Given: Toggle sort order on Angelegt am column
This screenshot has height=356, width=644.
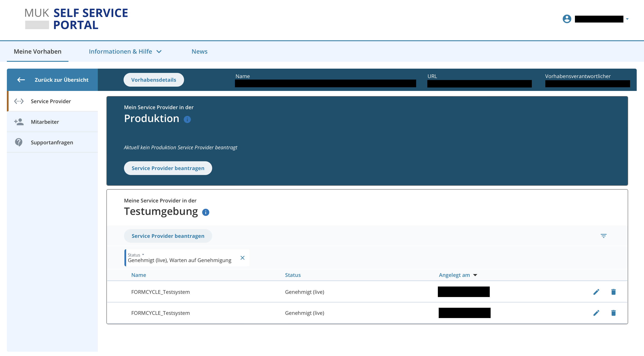Looking at the screenshot, I should coord(458,275).
